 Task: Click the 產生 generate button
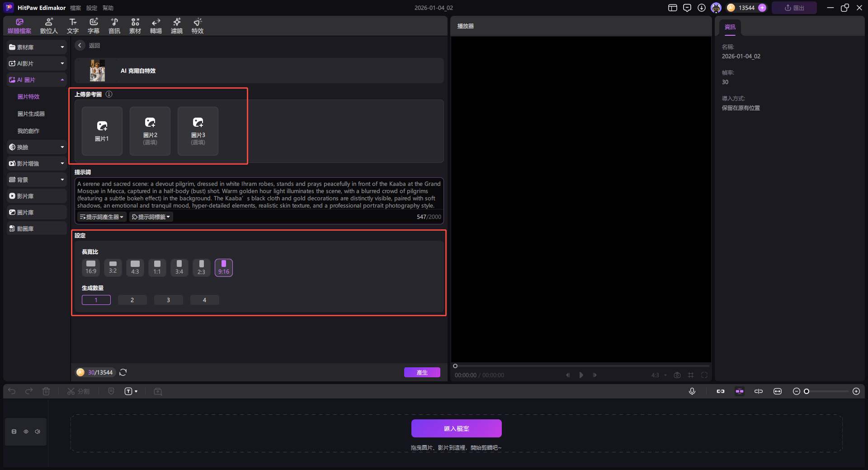click(422, 372)
